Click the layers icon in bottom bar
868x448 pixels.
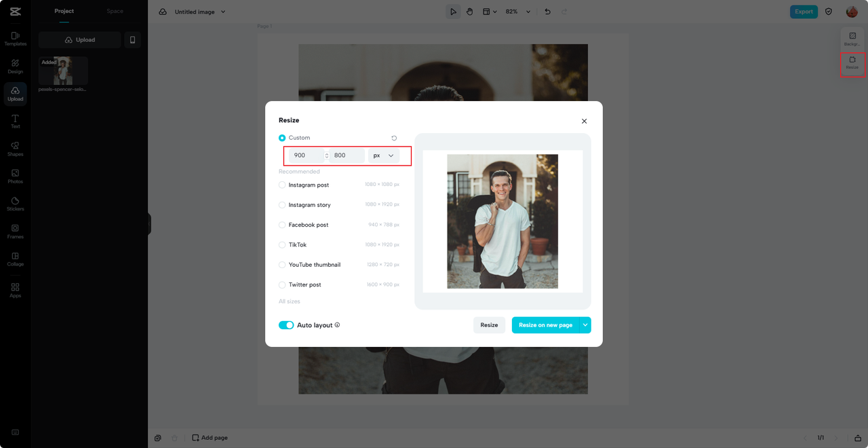tap(157, 438)
